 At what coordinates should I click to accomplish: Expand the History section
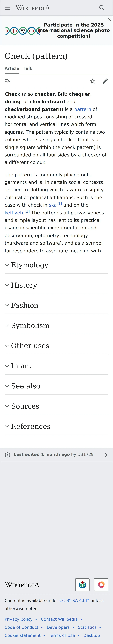pos(56,285)
